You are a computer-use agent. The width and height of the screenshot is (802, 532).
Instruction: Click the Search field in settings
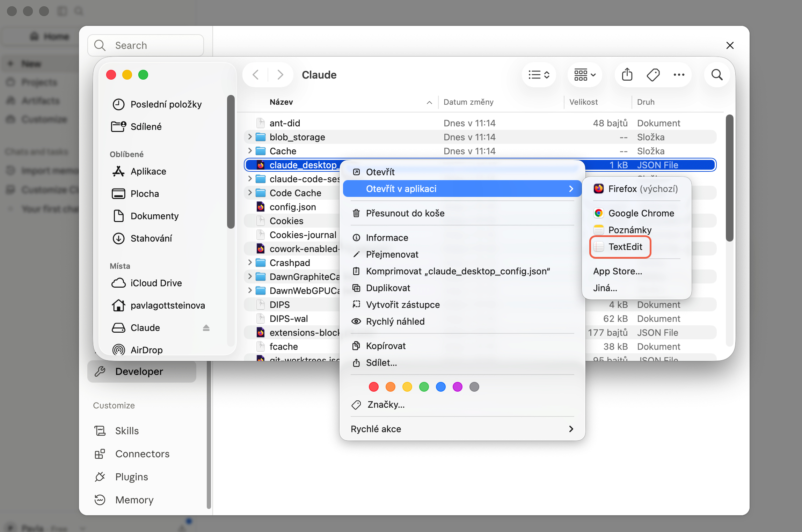coord(146,45)
